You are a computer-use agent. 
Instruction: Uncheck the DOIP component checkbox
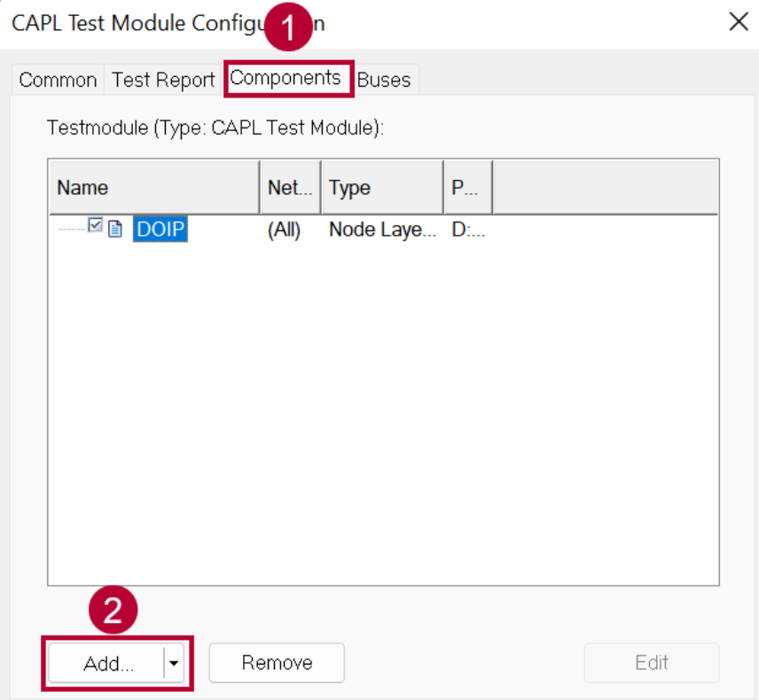click(x=95, y=225)
